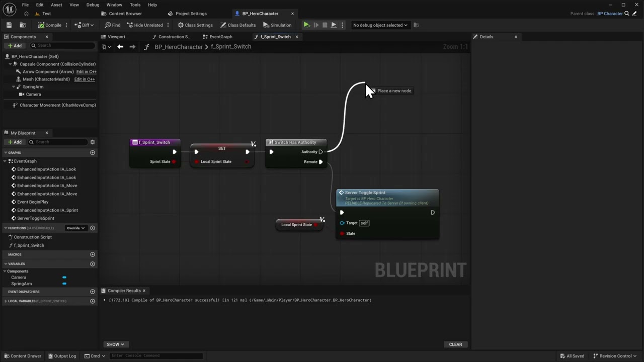
Task: Open function Override dropdown
Action: [x=76, y=228]
